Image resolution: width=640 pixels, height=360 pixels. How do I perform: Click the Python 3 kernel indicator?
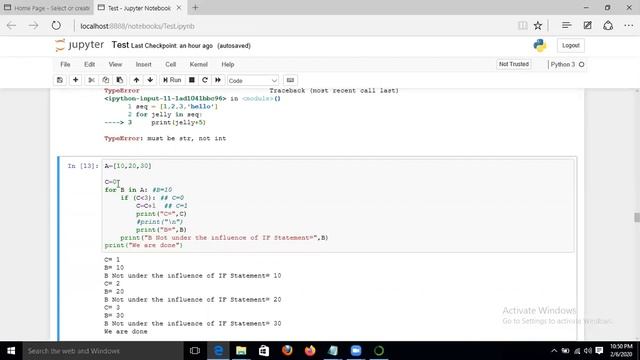567,64
